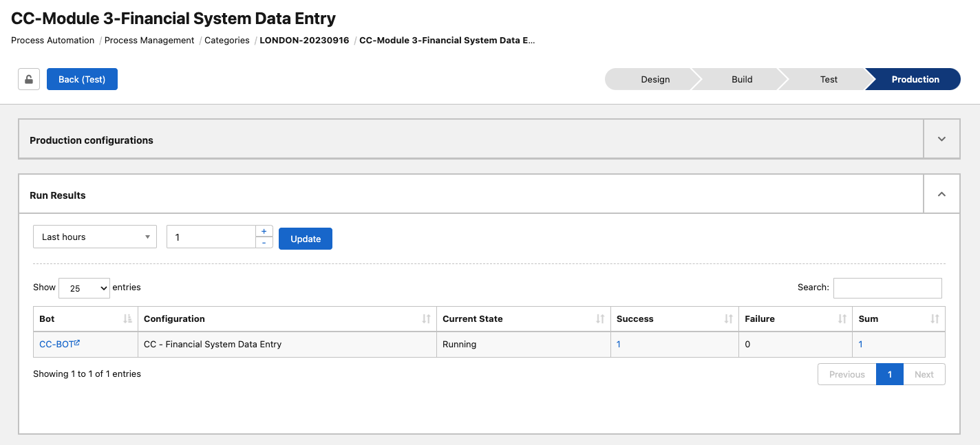Click the Back (Test) button

(x=82, y=79)
